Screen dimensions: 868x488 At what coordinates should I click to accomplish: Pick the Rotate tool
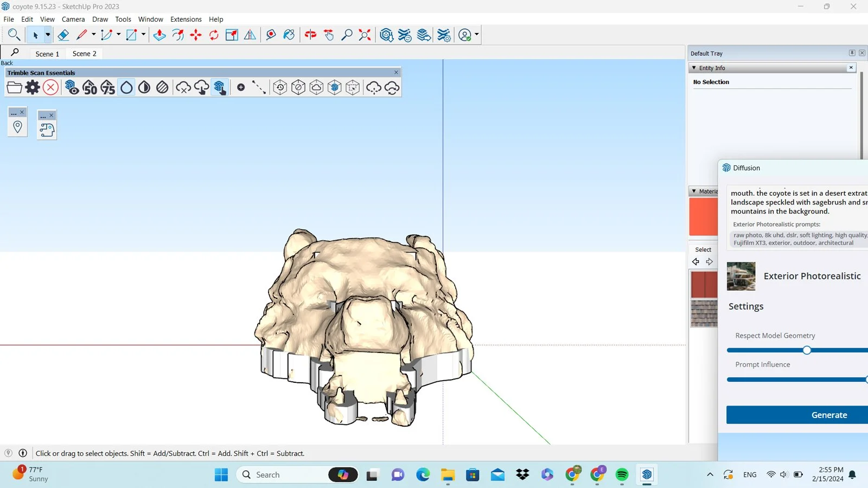(214, 35)
